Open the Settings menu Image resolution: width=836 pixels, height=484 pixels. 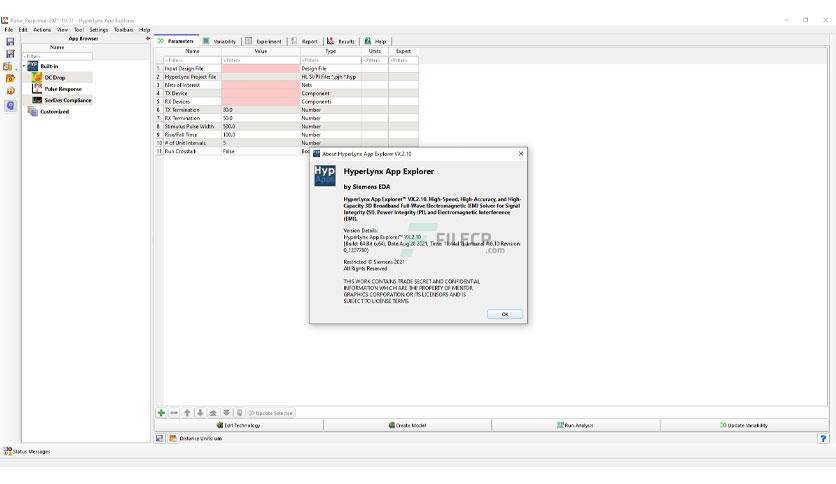pos(99,30)
